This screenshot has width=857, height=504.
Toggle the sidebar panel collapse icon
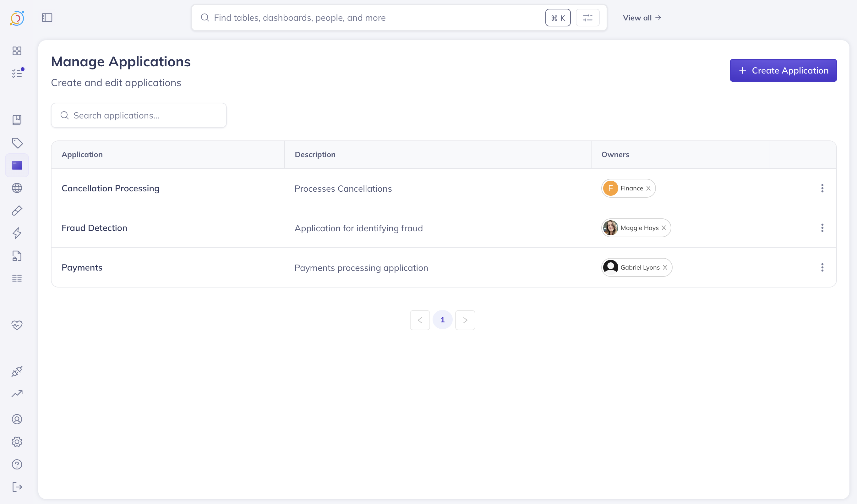coord(47,18)
